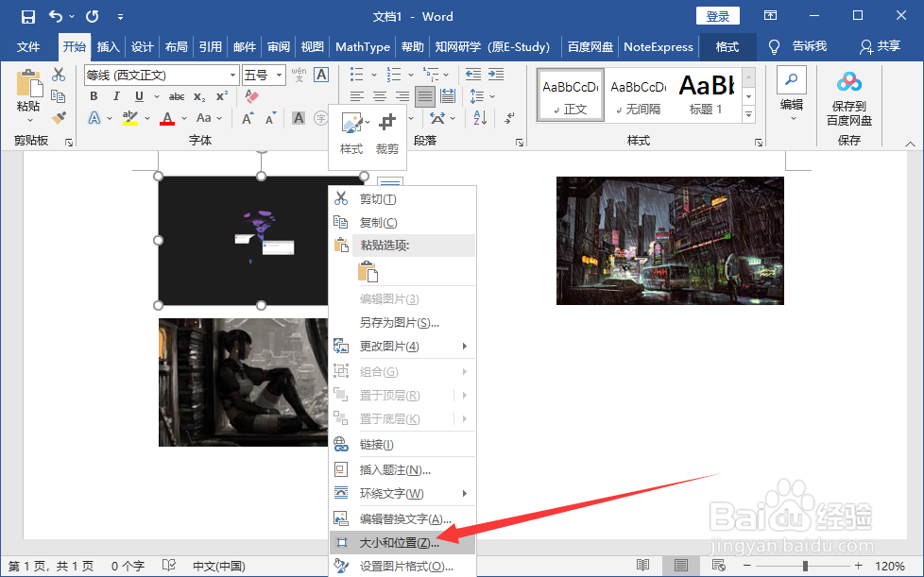Toggle Bold formatting
Screen dimensions: 924x577
pos(94,96)
